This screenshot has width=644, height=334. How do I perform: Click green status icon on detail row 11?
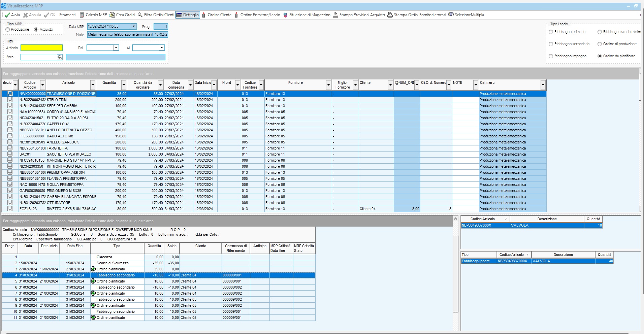[x=93, y=318]
